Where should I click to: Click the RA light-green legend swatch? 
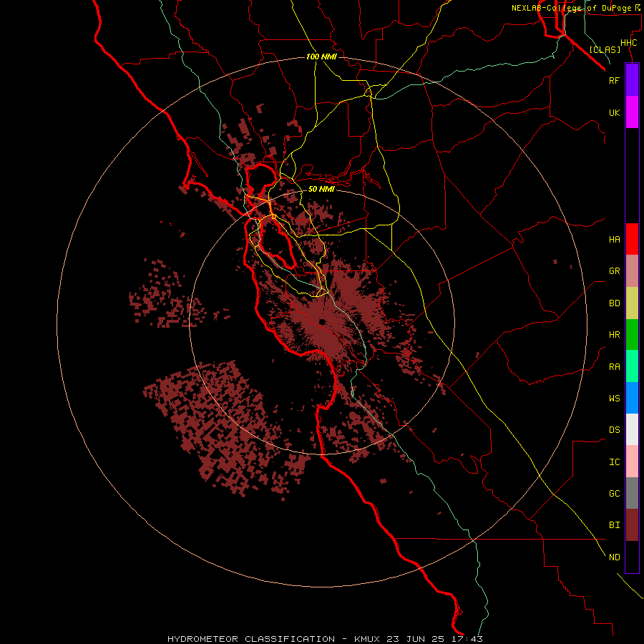632,366
